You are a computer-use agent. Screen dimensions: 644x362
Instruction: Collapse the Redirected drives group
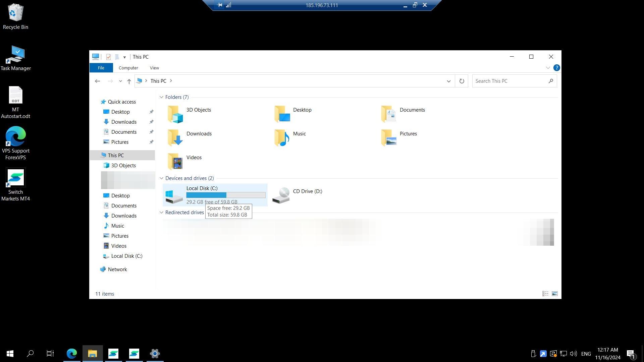[161, 213]
